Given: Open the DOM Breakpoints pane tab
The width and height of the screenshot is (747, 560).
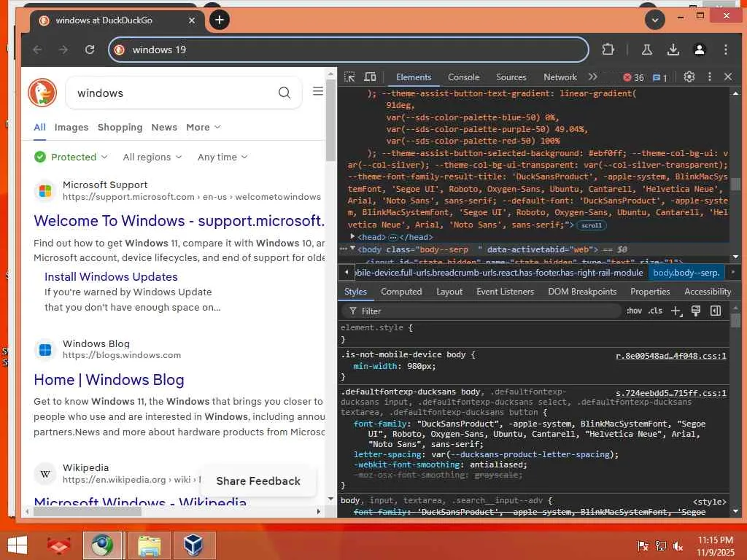Looking at the screenshot, I should pos(582,292).
